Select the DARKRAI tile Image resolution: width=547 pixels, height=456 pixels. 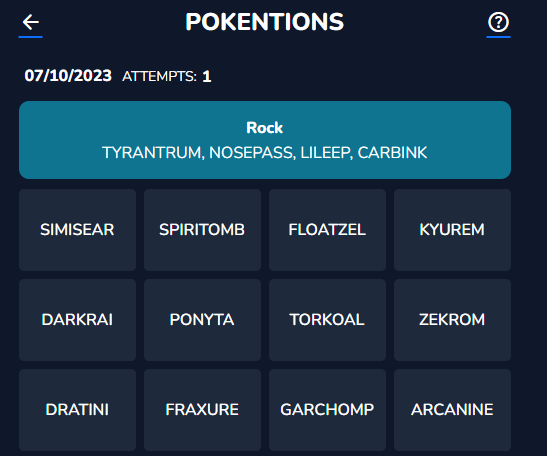click(77, 320)
